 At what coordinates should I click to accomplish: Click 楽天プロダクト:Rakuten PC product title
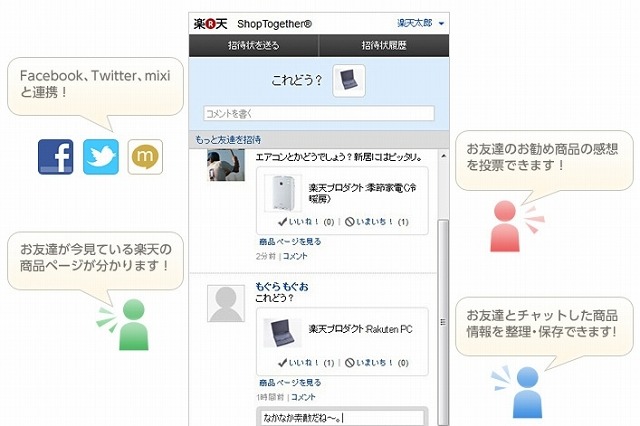360,329
